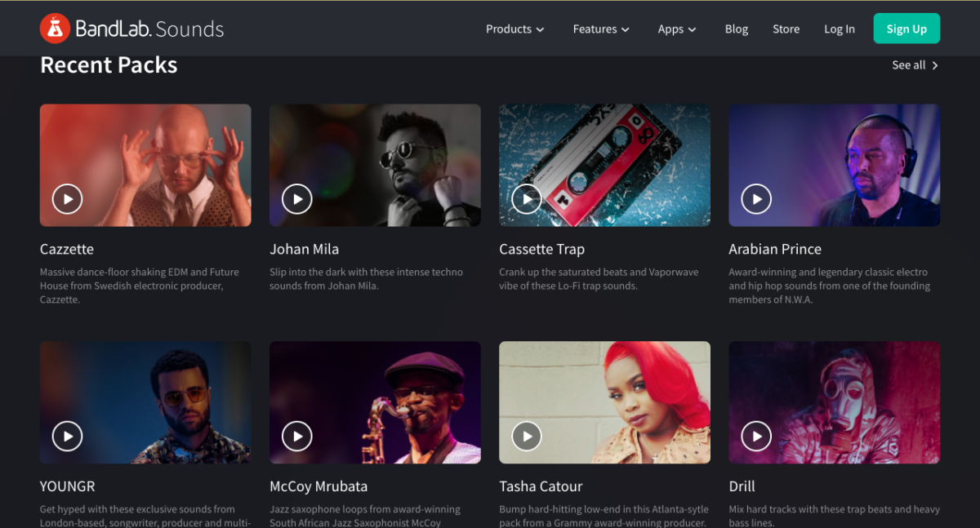The image size is (980, 528).
Task: Open the Drill pack thumbnail image
Action: pos(834,402)
